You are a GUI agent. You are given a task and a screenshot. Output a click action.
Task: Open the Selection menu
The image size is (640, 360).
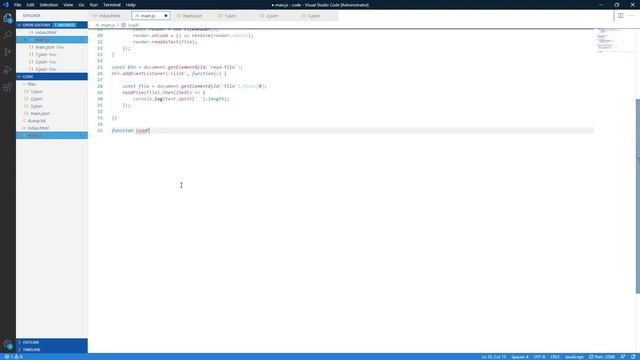point(49,5)
